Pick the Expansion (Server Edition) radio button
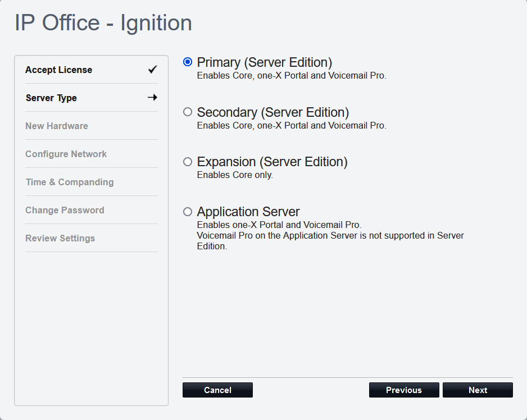The height and width of the screenshot is (420, 527). click(x=188, y=162)
